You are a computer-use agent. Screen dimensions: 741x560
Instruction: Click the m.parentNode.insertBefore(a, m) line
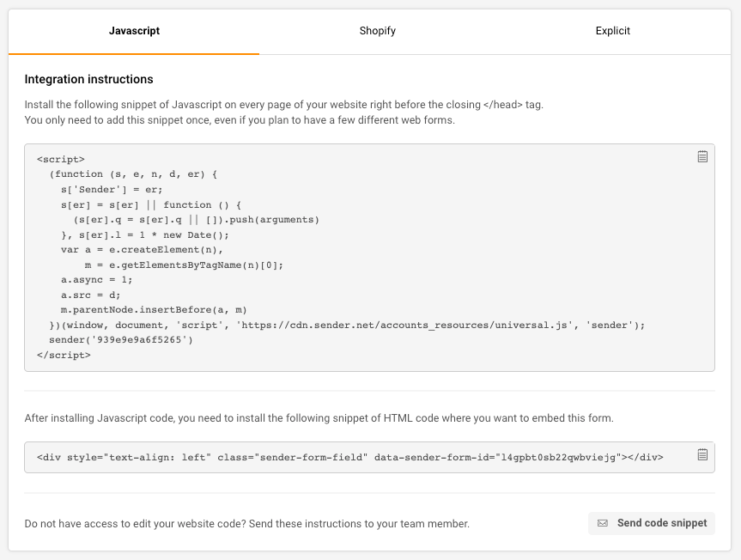pos(154,310)
